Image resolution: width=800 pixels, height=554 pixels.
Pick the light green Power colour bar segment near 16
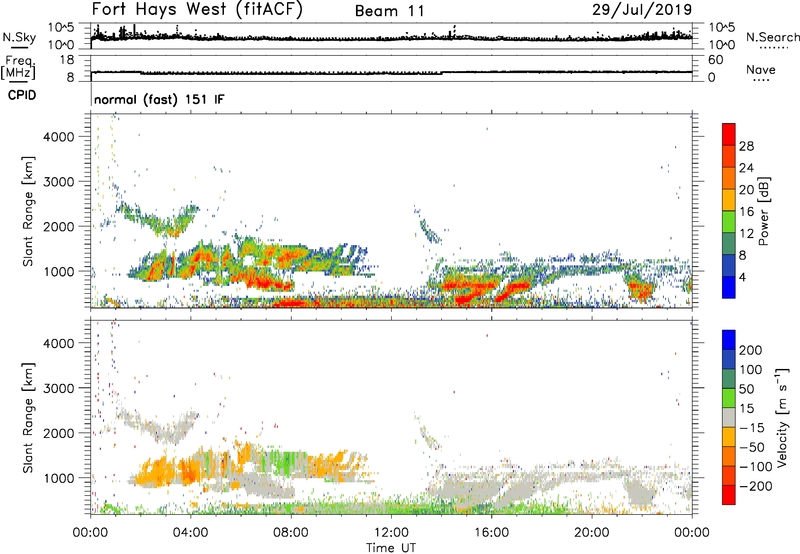pyautogui.click(x=729, y=222)
